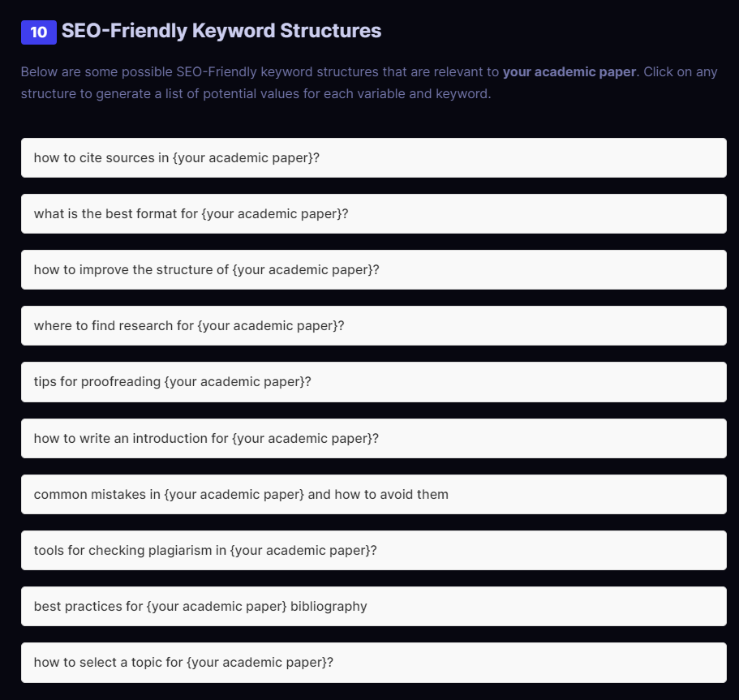Open 'where to find research' keyword structure
Screen dimensions: 739x700
pyautogui.click(x=373, y=326)
